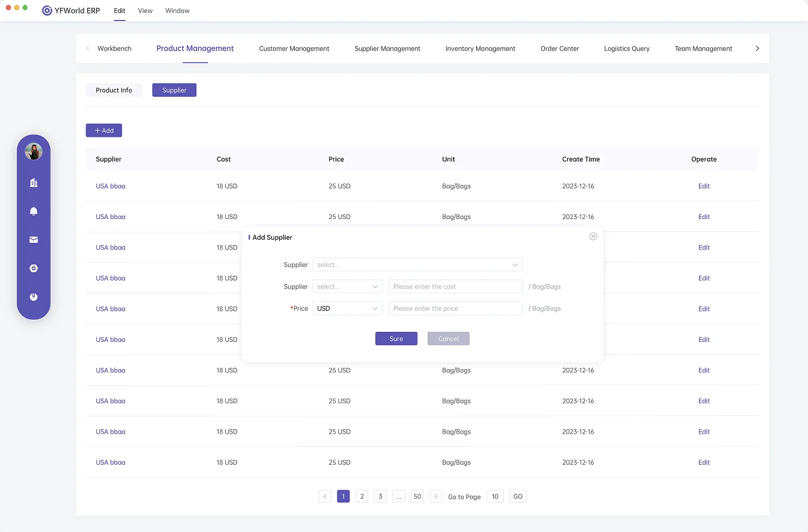Open the cost currency select dropdown

click(347, 287)
